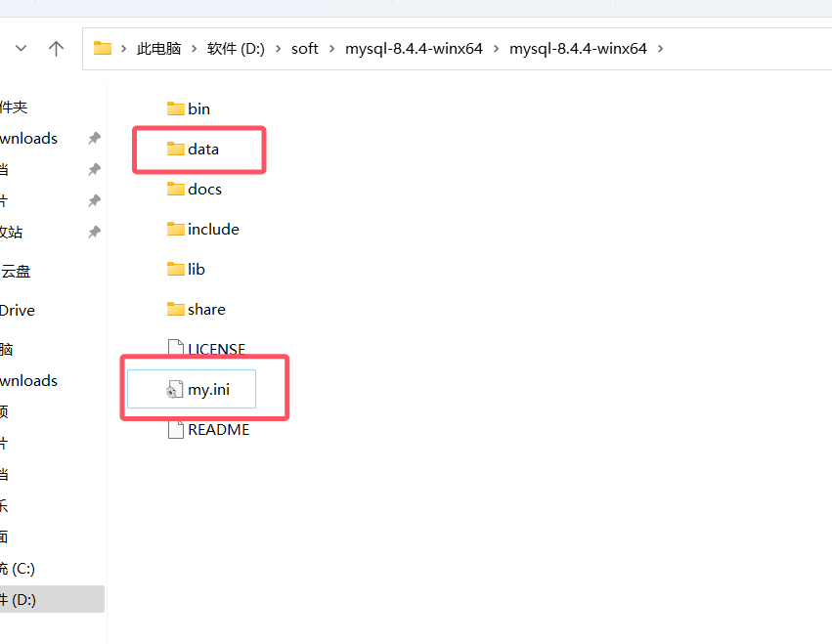The image size is (832, 644).
Task: Unpin the pinned Downloads quick access item
Action: point(95,139)
